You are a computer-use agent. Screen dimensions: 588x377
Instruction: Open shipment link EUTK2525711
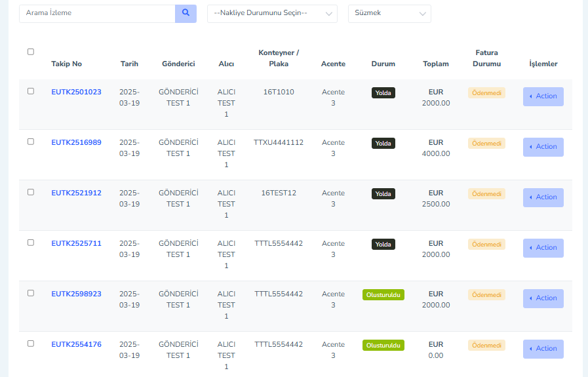(76, 243)
